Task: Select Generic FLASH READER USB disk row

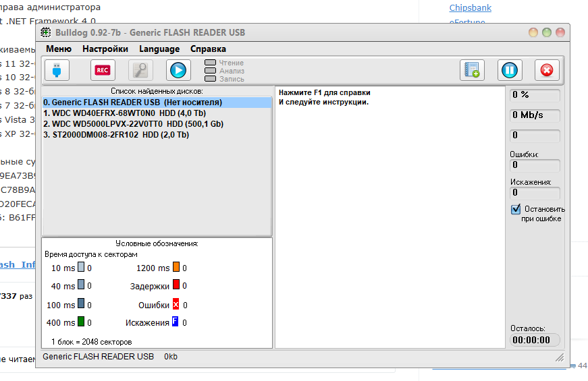Action: pyautogui.click(x=157, y=102)
